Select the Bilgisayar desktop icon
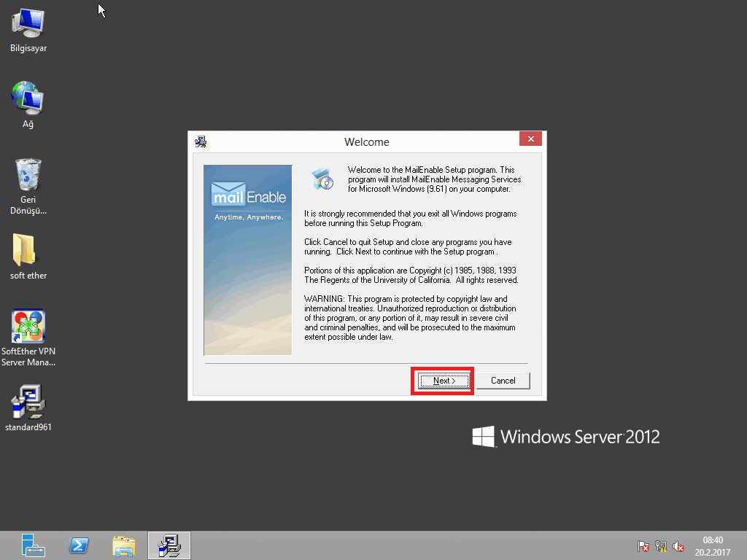Image resolution: width=747 pixels, height=560 pixels. (28, 30)
